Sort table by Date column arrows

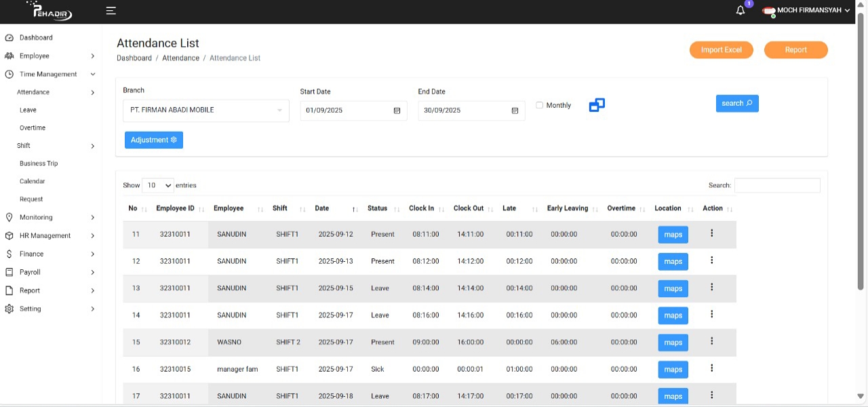pyautogui.click(x=355, y=209)
